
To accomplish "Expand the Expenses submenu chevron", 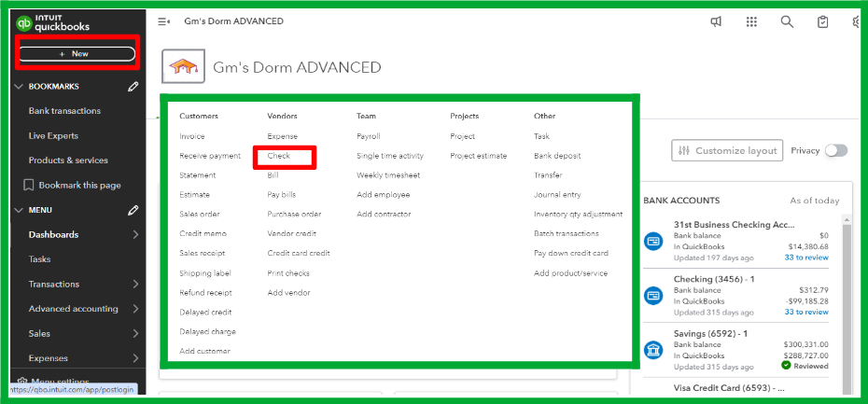I will click(x=135, y=358).
